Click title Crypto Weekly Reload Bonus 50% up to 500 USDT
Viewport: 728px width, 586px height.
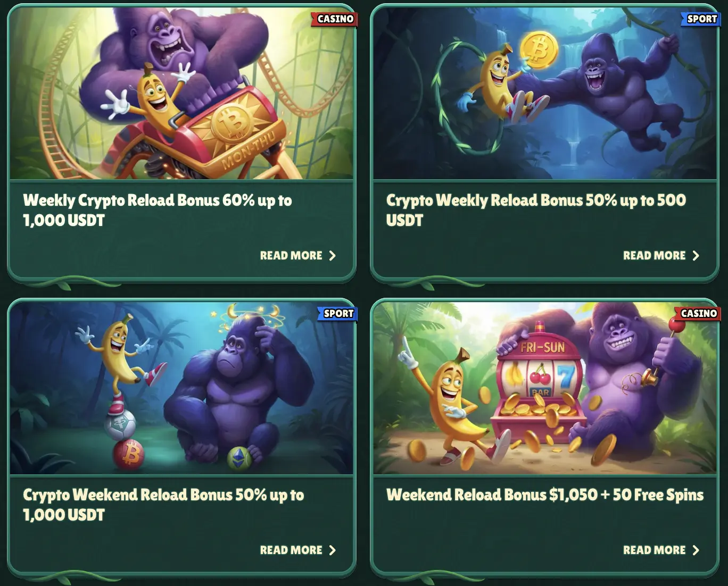point(536,211)
